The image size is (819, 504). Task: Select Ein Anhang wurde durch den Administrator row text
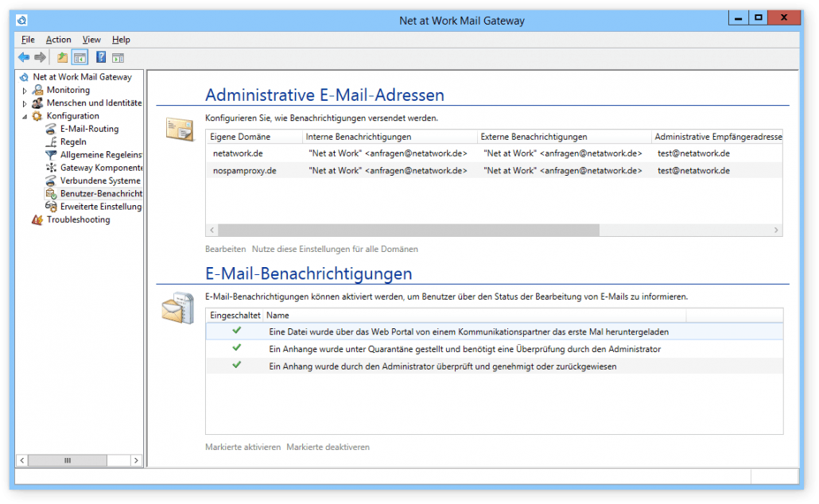[x=442, y=366]
